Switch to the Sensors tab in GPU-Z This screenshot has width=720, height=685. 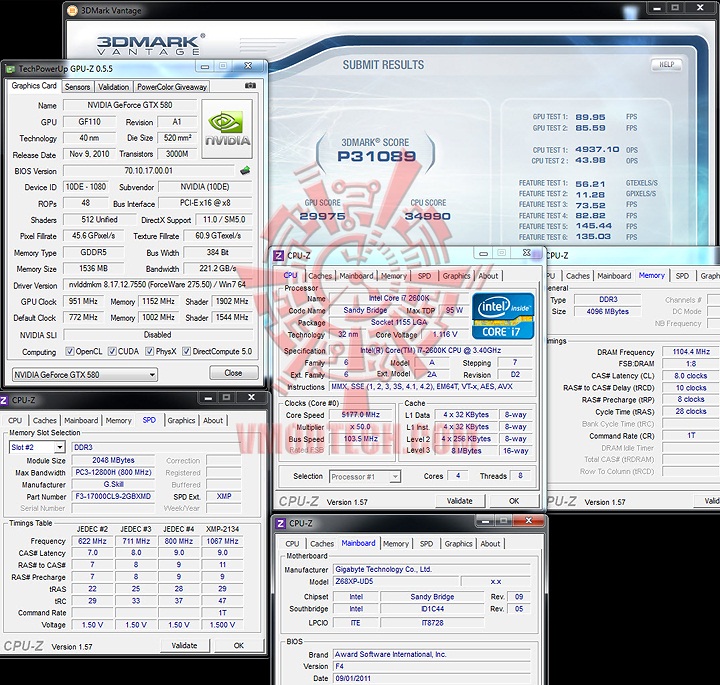[x=77, y=87]
